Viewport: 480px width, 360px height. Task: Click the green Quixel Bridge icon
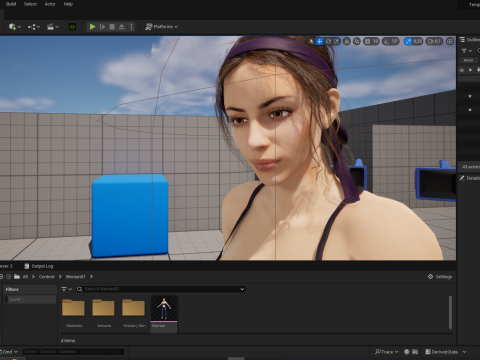(x=72, y=27)
